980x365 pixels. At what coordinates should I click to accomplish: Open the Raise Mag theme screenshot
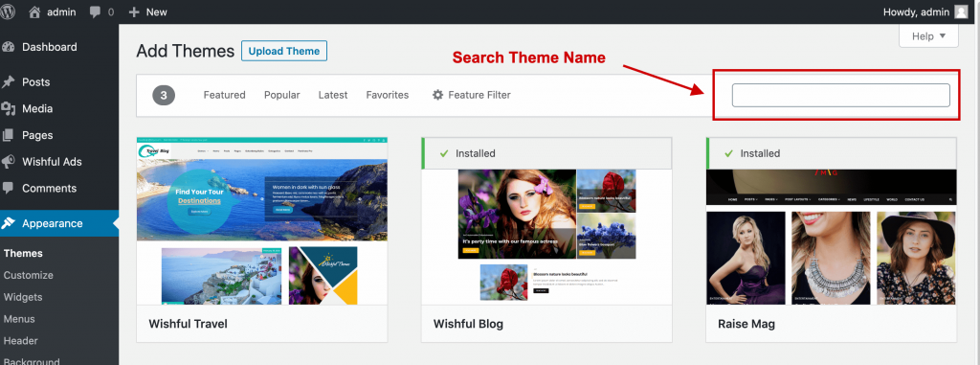[x=832, y=237]
